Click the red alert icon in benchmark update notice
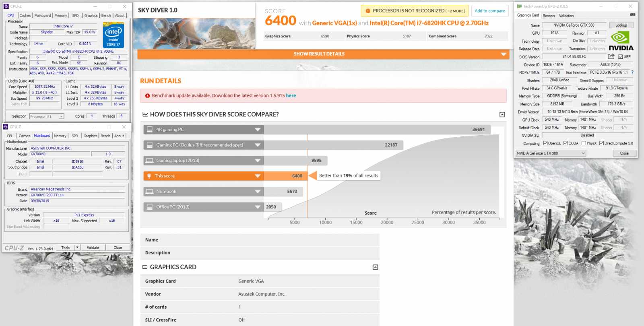Image resolution: width=644 pixels, height=326 pixels. pos(147,96)
